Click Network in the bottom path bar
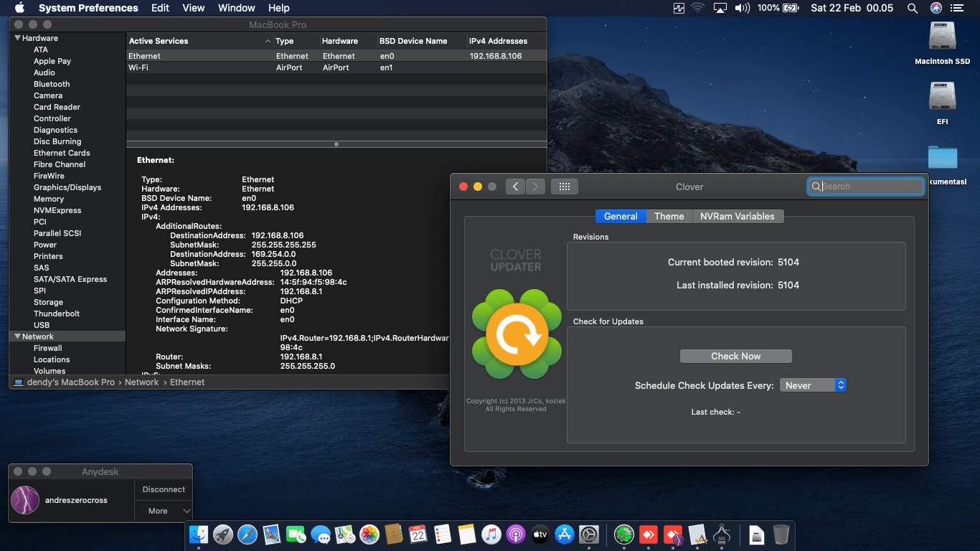 [x=141, y=382]
